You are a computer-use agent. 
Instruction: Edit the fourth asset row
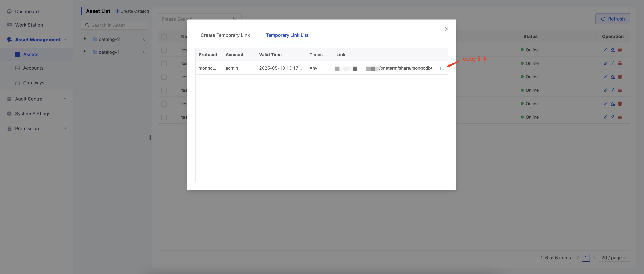pyautogui.click(x=613, y=90)
